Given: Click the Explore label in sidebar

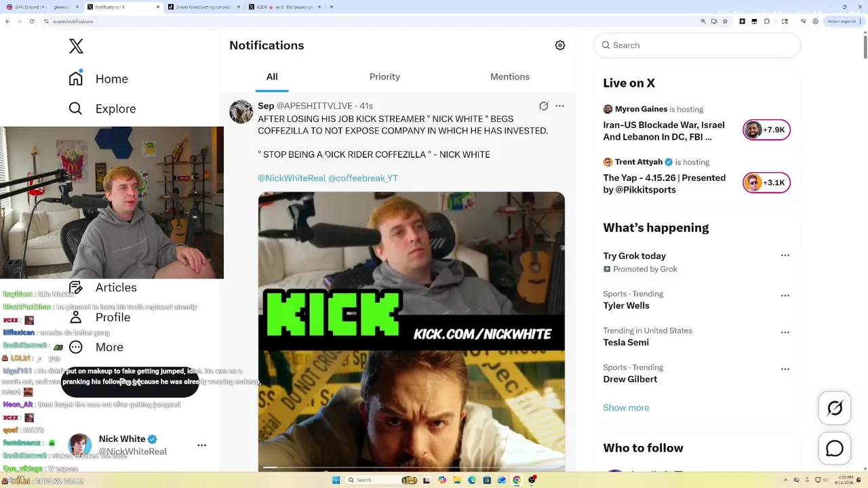Looking at the screenshot, I should (x=115, y=108).
